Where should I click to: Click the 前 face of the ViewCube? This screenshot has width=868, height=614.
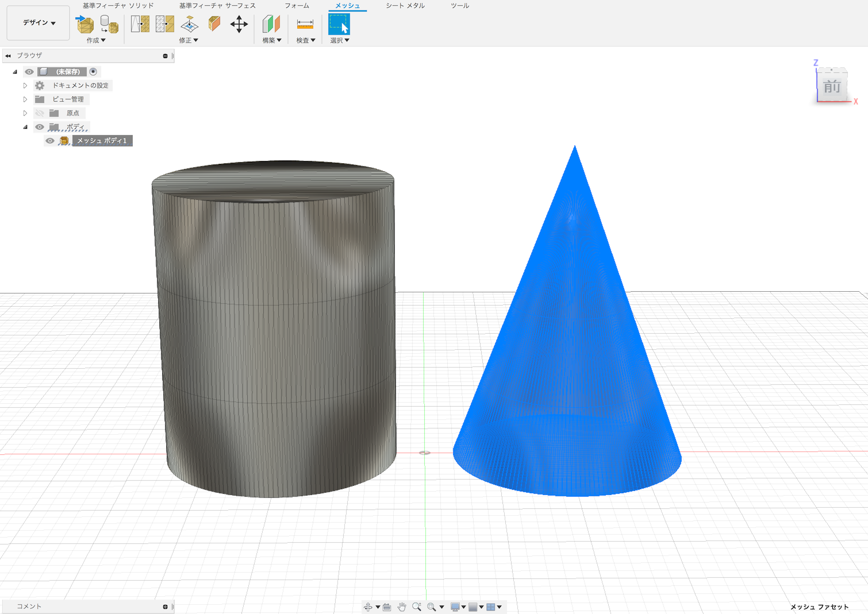coord(832,87)
